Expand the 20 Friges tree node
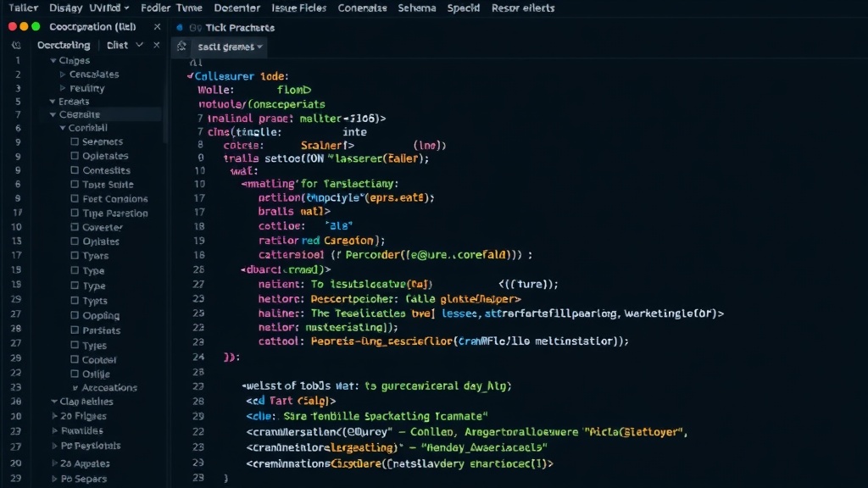 tap(54, 415)
